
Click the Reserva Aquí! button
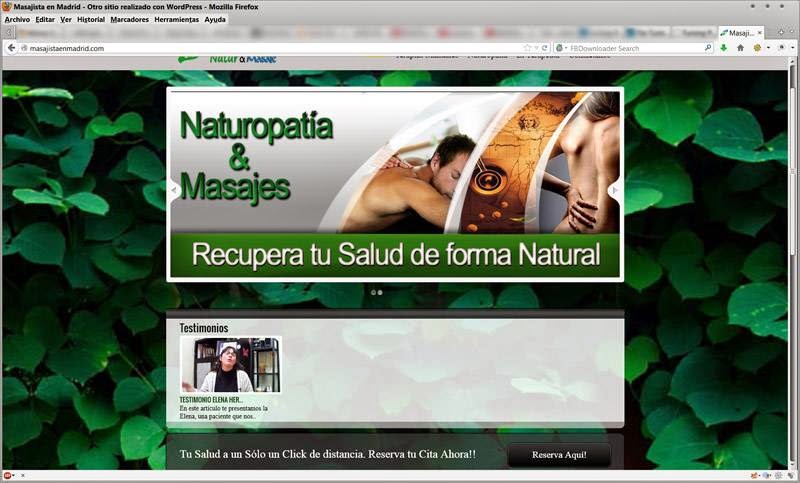[x=559, y=454]
